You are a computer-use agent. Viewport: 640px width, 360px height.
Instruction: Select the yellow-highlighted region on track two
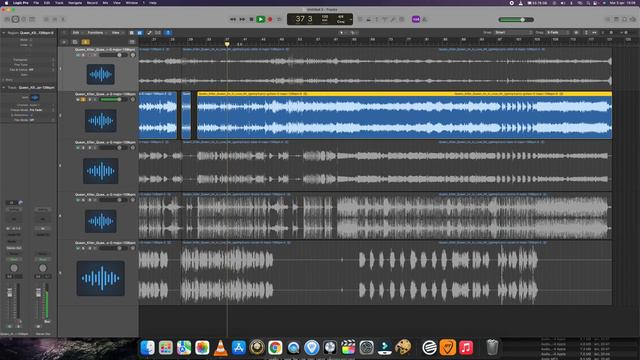click(x=404, y=115)
